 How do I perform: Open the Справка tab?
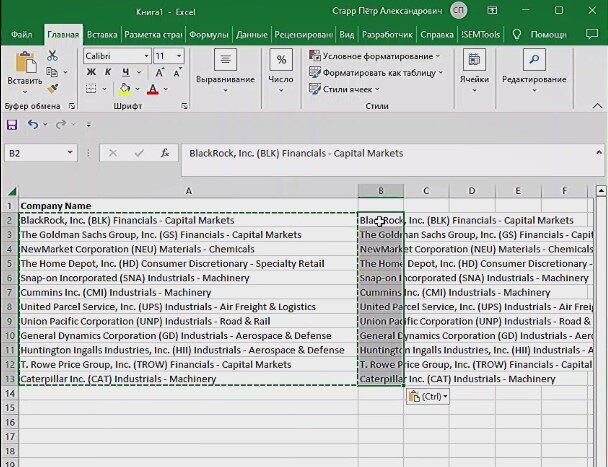(437, 35)
